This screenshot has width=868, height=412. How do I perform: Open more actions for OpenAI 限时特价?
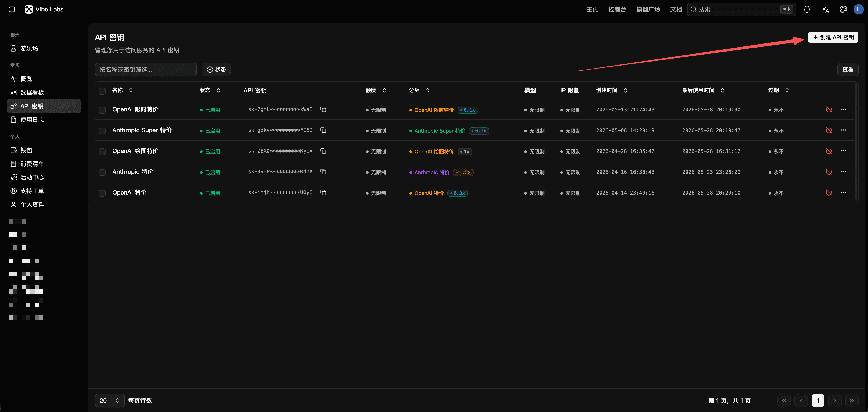(843, 109)
